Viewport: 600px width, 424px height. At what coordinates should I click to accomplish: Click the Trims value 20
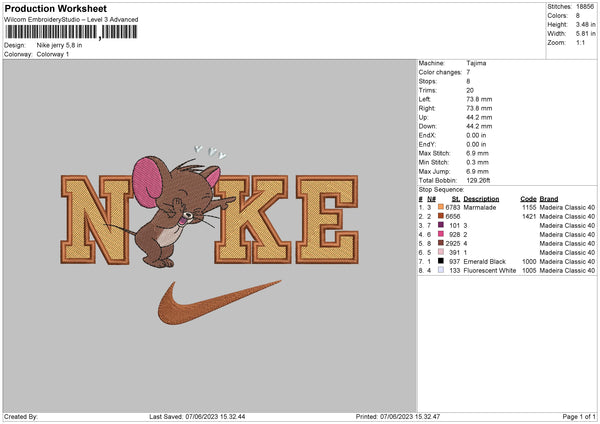(x=470, y=90)
